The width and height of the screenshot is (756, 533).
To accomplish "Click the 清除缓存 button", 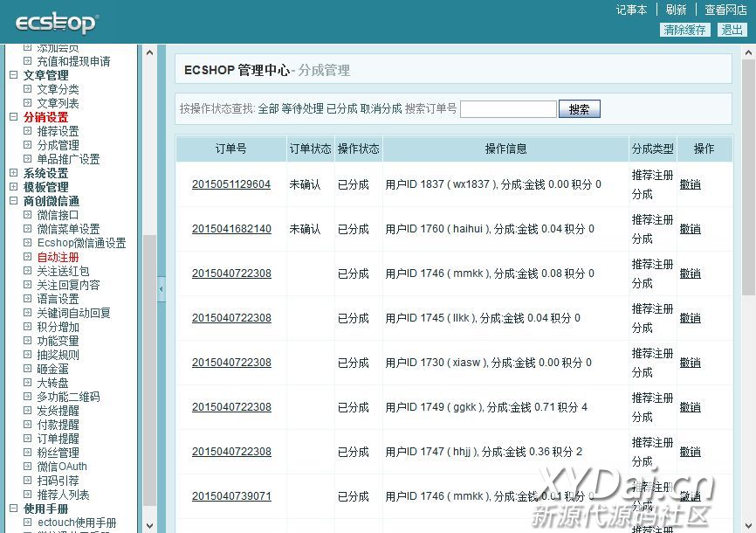I will pyautogui.click(x=684, y=30).
